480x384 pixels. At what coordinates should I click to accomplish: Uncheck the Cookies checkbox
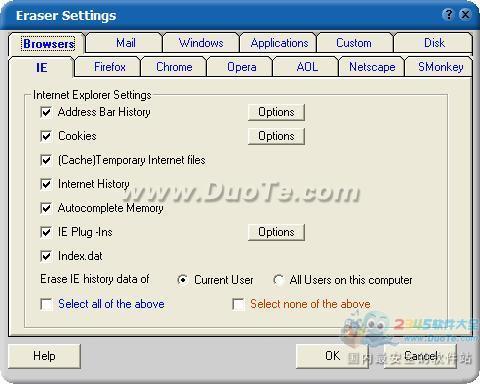[x=46, y=136]
